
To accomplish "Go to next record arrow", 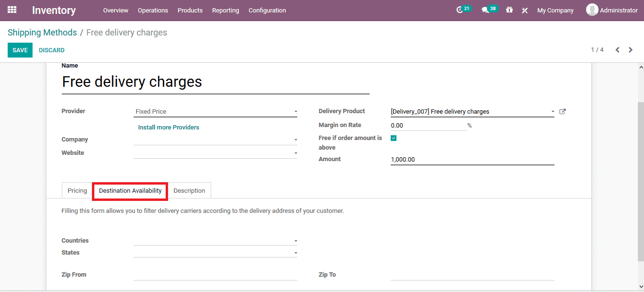I will click(631, 50).
